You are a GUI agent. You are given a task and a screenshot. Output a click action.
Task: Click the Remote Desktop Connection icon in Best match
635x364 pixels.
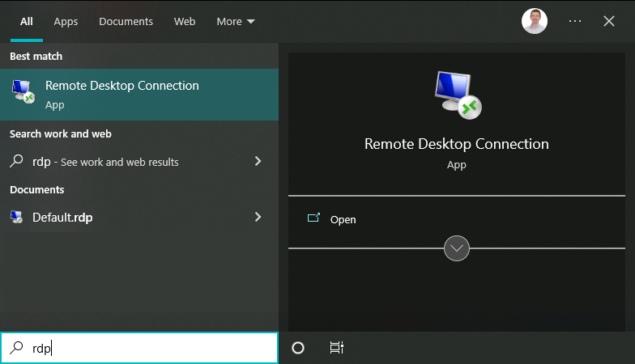point(23,93)
